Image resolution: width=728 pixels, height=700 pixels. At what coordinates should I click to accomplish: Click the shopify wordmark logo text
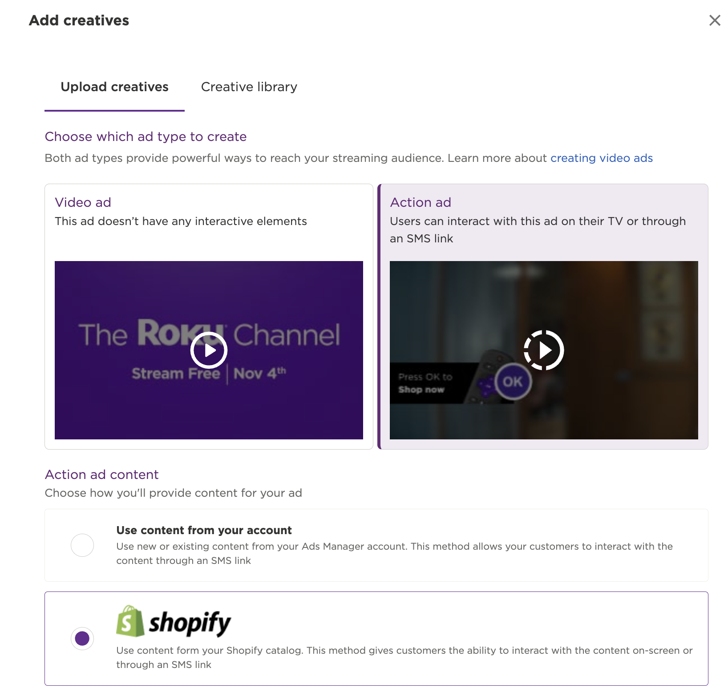point(190,623)
